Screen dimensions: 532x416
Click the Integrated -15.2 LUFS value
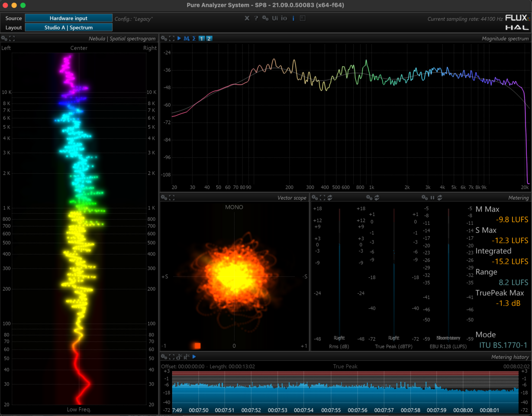(510, 262)
